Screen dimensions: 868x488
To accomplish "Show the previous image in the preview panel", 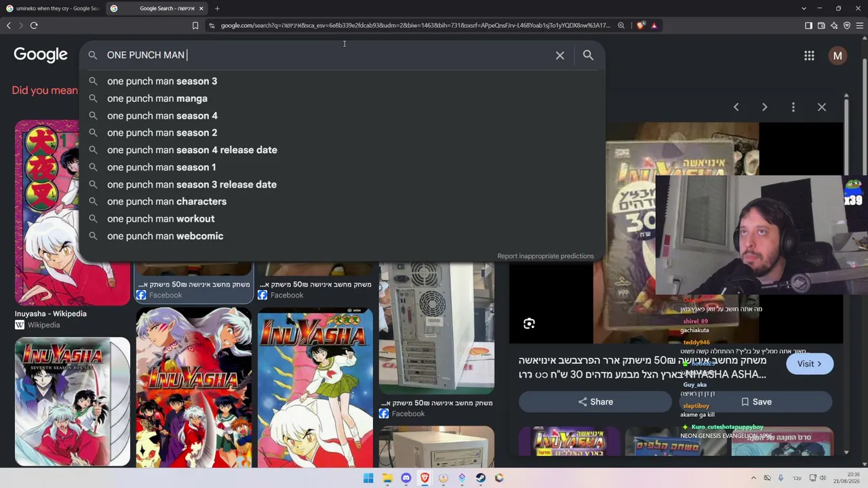I will (x=736, y=107).
